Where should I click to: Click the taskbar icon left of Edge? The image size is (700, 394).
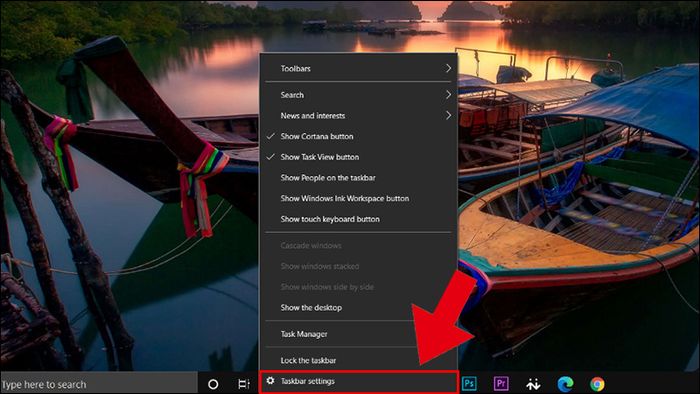point(533,384)
